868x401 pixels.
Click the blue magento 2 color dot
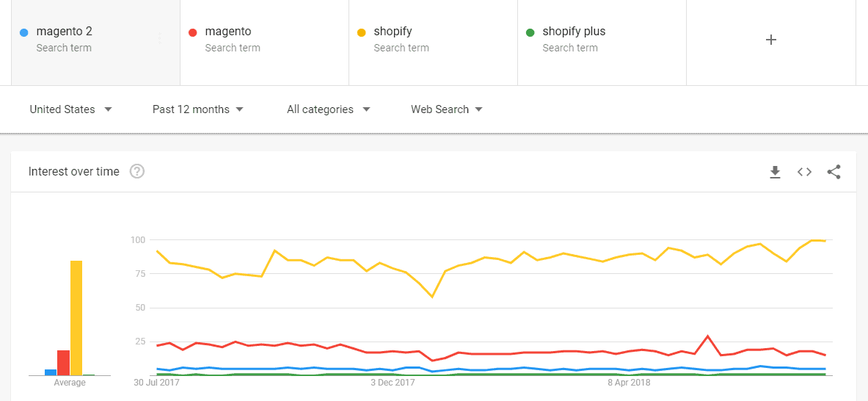pos(24,32)
